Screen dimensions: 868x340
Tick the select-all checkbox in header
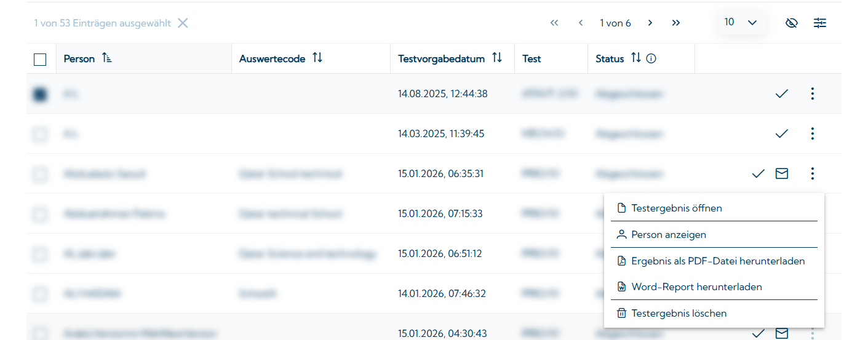(x=40, y=60)
